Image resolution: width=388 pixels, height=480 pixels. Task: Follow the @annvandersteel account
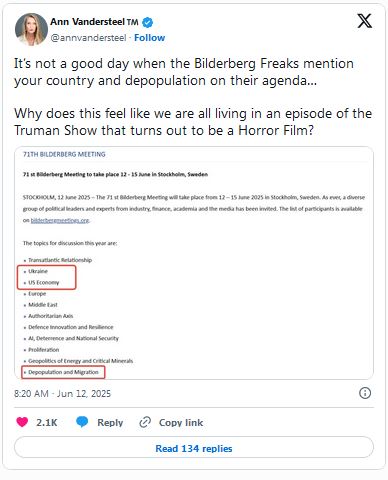[149, 38]
